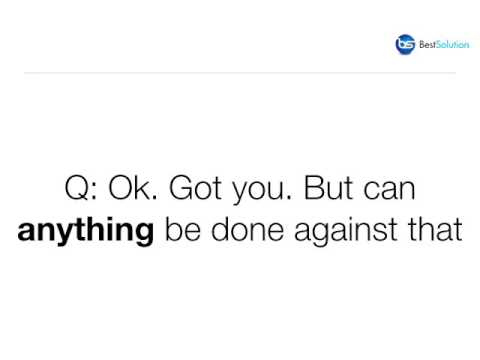
Task: Click blank area between divider and question text
Action: pos(240,123)
